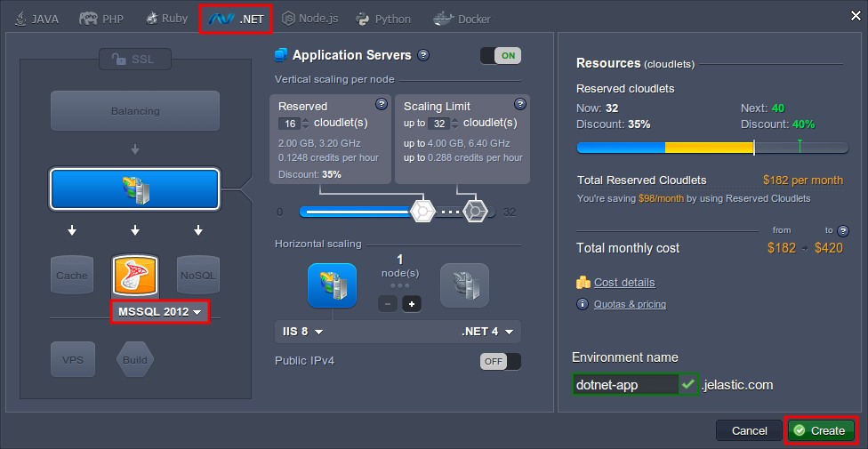The image size is (868, 449).
Task: Increase node count with plus button
Action: point(411,304)
